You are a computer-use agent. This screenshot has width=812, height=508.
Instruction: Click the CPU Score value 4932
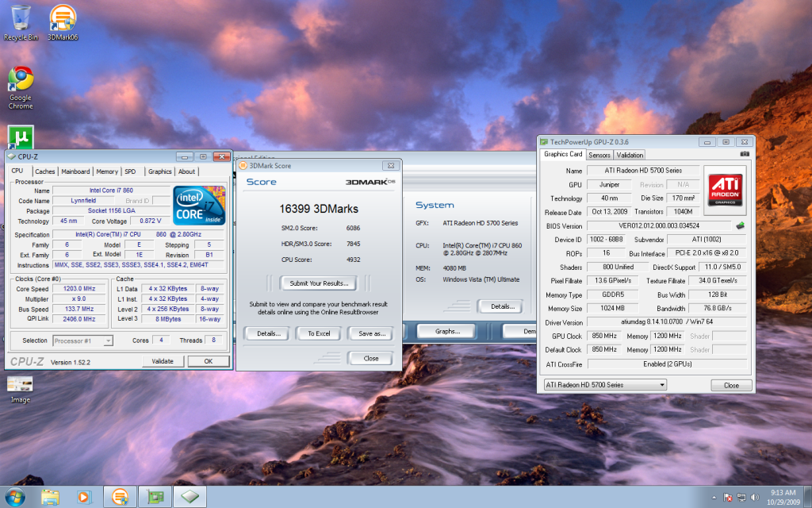(x=353, y=260)
